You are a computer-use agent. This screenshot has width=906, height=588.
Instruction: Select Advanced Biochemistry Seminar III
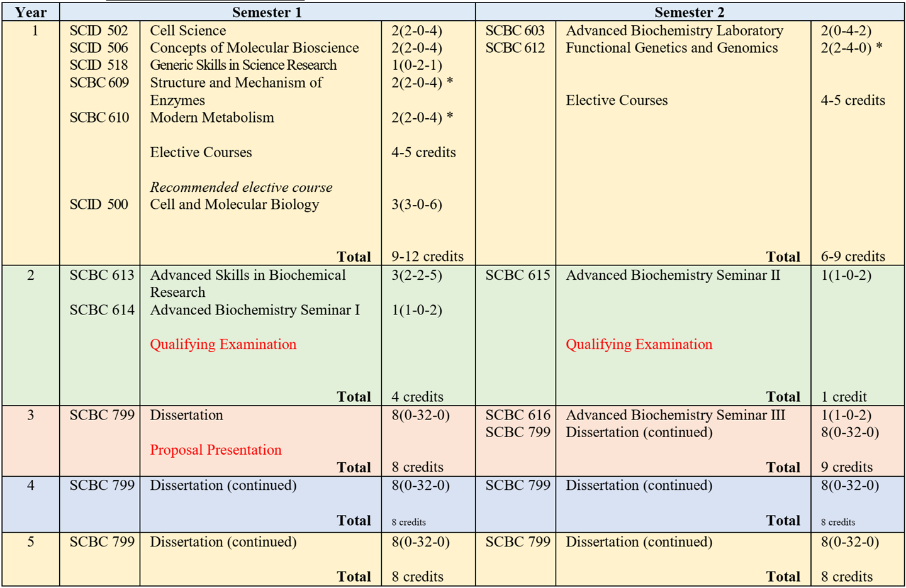tap(675, 415)
